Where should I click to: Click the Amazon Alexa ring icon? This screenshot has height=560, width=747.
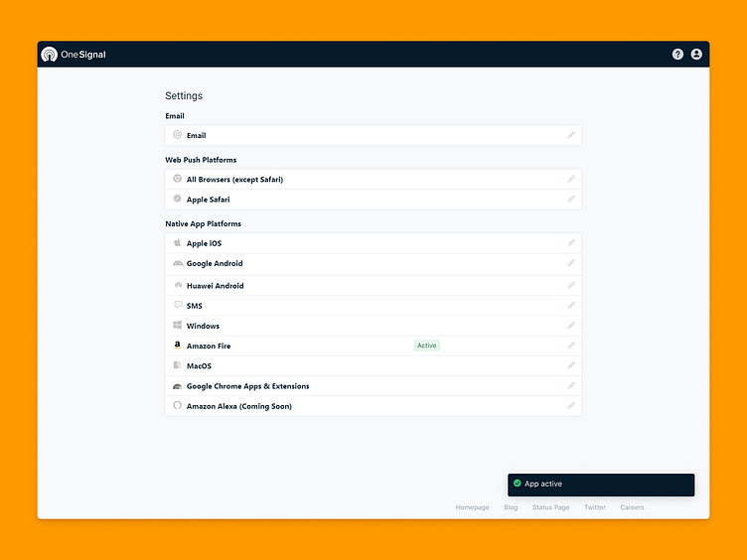pos(177,405)
